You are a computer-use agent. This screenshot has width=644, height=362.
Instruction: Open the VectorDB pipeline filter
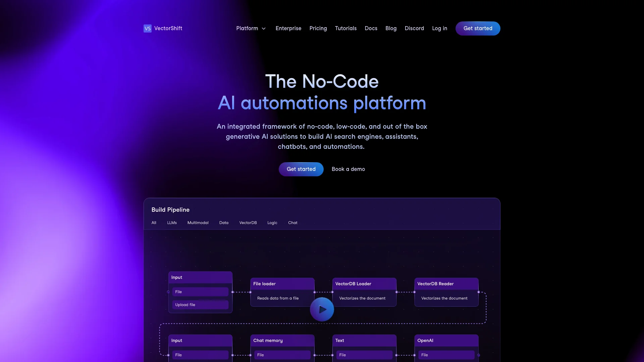[x=248, y=223]
